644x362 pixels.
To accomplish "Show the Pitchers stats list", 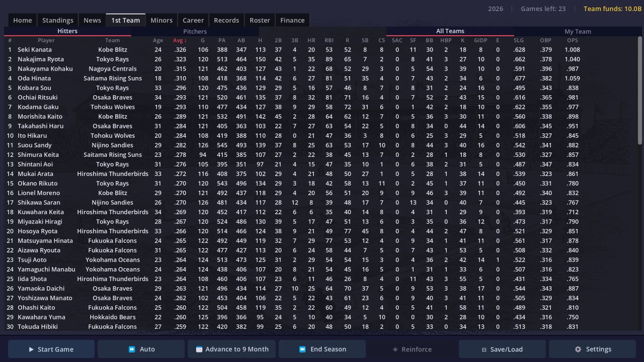I will 195,31.
